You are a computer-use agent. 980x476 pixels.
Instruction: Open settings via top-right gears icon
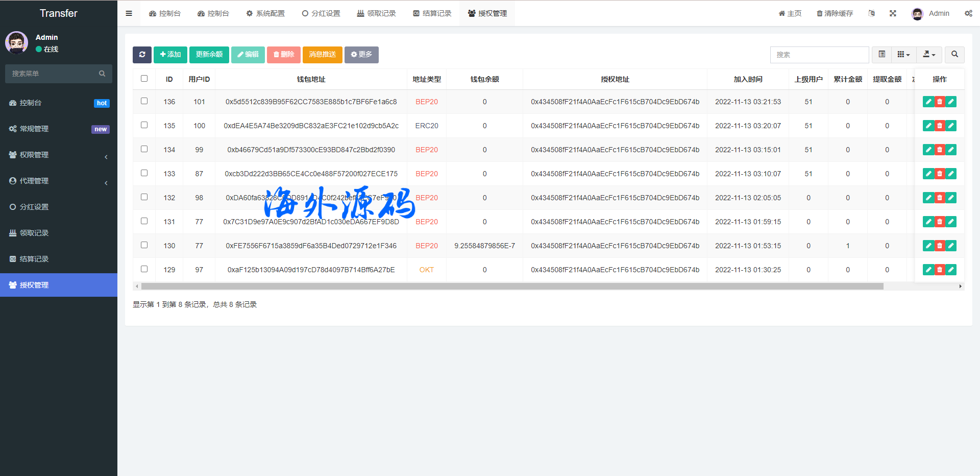coord(968,13)
